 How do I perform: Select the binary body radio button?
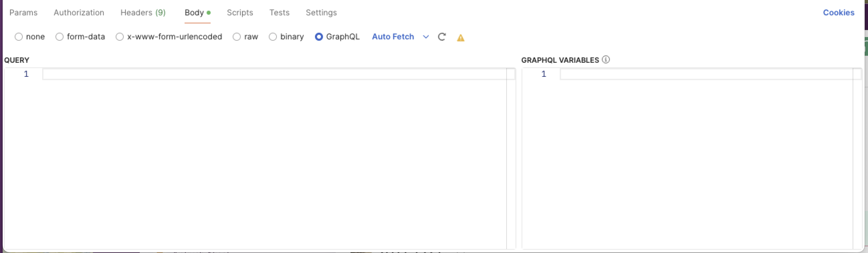coord(273,37)
